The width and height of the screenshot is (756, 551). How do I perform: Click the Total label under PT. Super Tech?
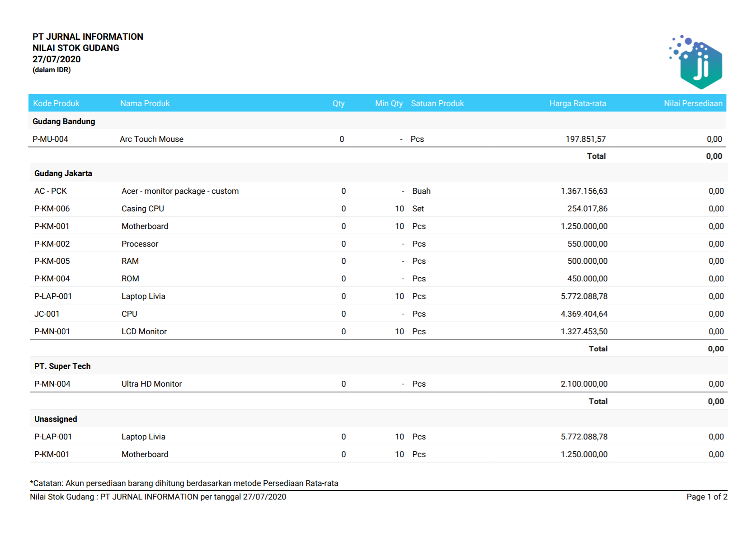point(598,402)
